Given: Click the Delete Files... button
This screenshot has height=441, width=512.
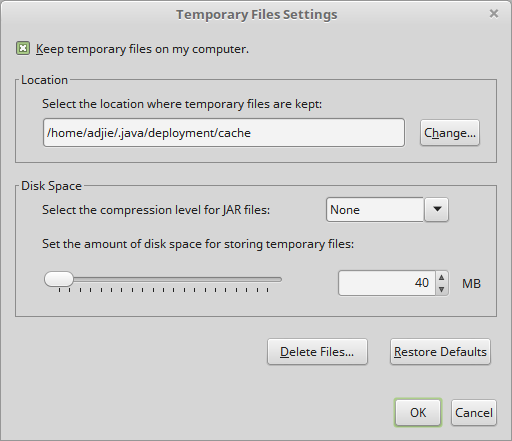Looking at the screenshot, I should click(317, 352).
